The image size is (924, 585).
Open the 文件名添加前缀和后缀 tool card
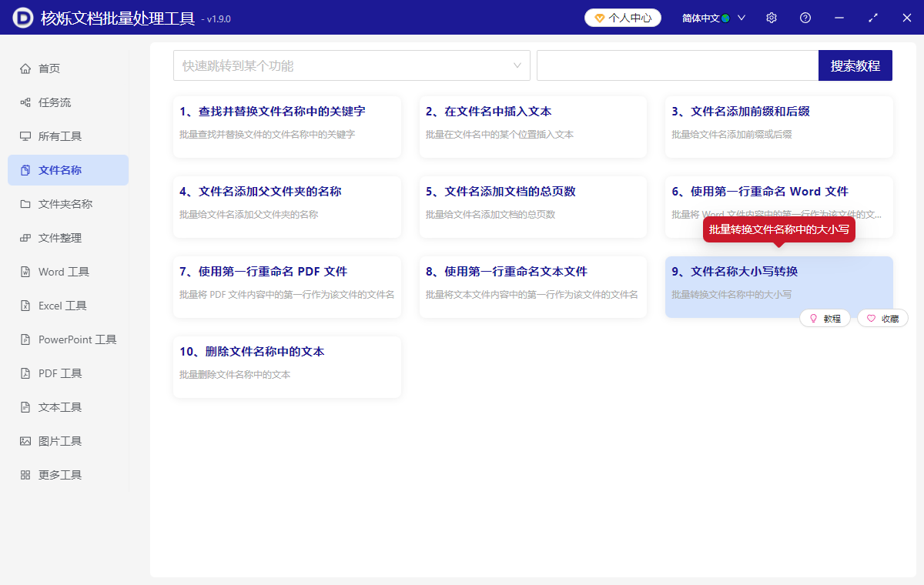pos(778,126)
